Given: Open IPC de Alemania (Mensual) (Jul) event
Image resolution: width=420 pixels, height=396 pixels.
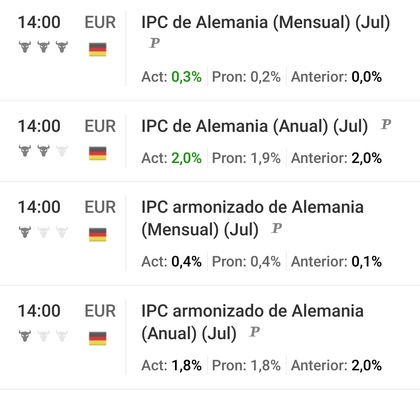Looking at the screenshot, I should [266, 22].
